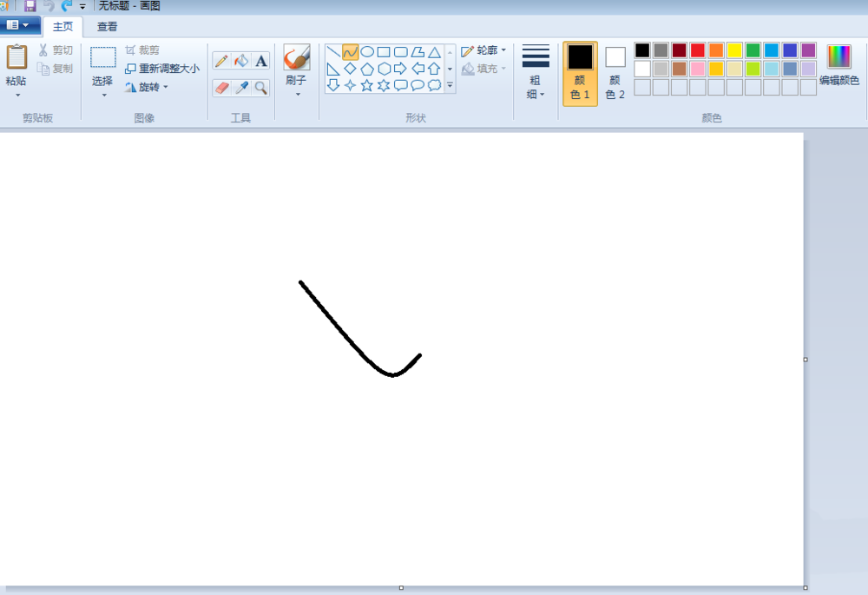The image size is (868, 595).
Task: Expand the 刷子 brushes dropdown arrow
Action: tap(298, 95)
